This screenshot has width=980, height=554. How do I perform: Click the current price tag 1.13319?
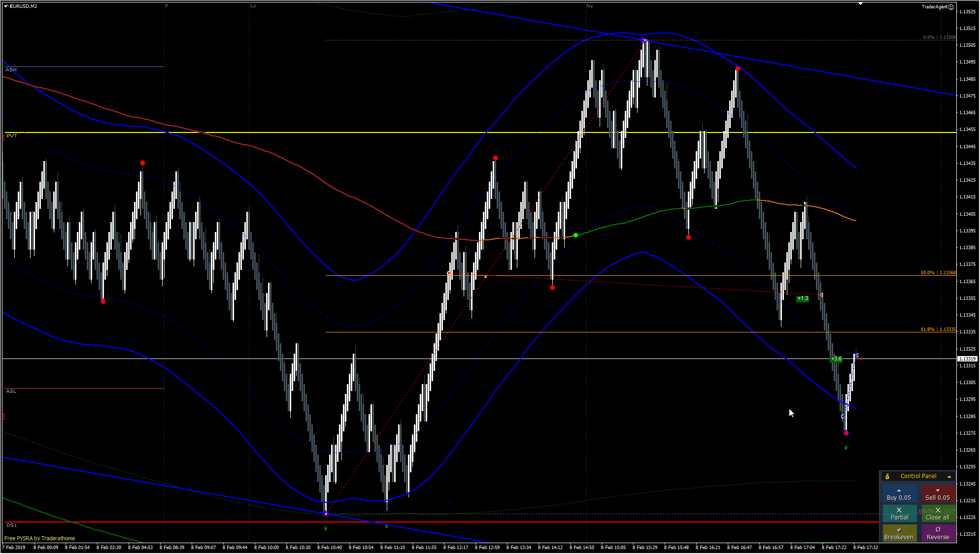(967, 359)
